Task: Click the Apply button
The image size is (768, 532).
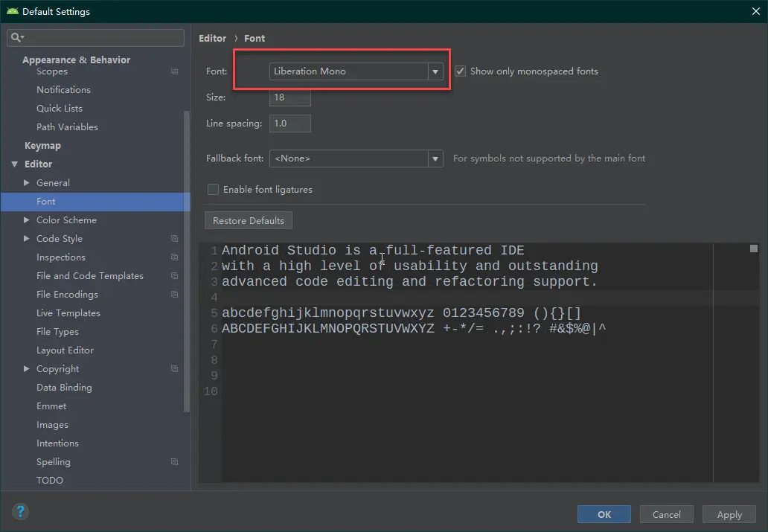Action: click(729, 514)
